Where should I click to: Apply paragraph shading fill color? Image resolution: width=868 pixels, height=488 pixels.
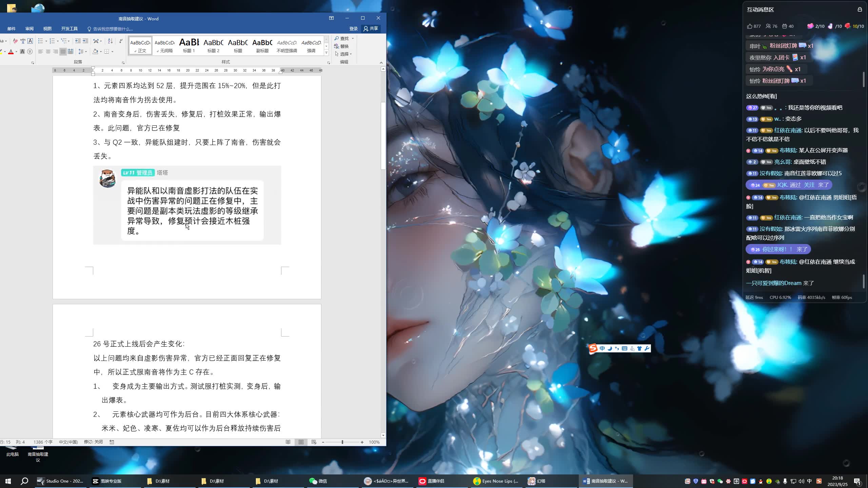[96, 52]
